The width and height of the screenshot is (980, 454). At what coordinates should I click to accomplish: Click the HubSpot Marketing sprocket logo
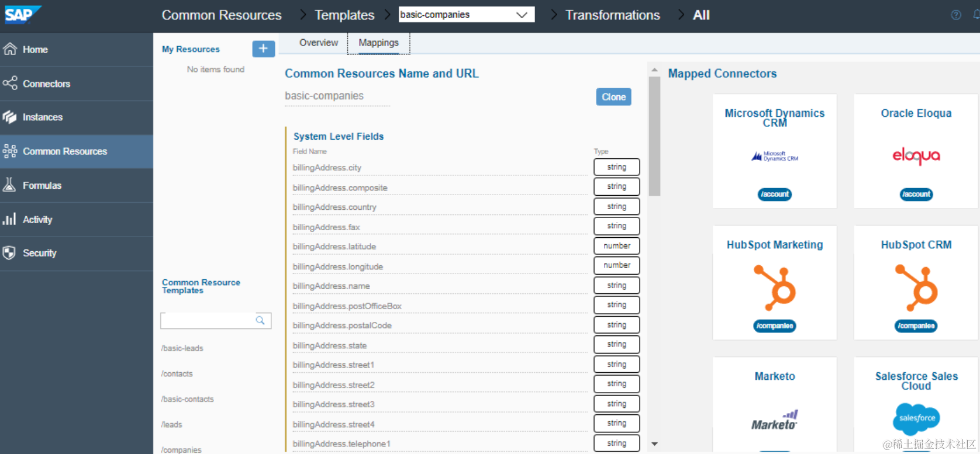tap(775, 287)
